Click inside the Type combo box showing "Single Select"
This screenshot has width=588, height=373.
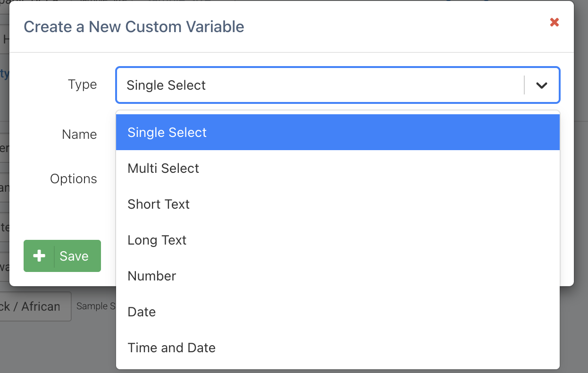tap(283, 85)
